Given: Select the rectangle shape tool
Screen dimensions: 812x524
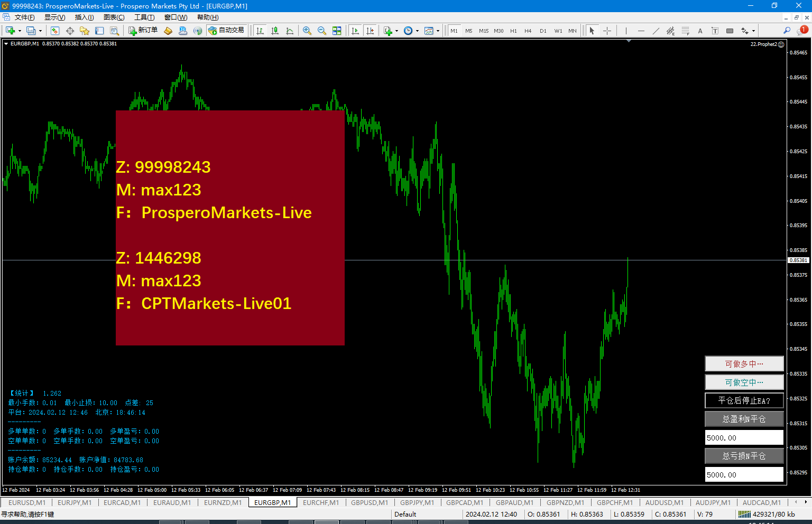Looking at the screenshot, I should pos(730,31).
